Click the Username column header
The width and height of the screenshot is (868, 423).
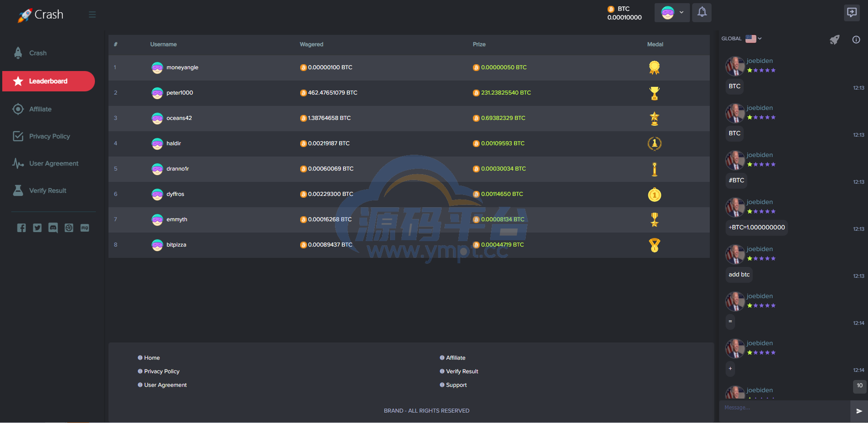point(163,44)
